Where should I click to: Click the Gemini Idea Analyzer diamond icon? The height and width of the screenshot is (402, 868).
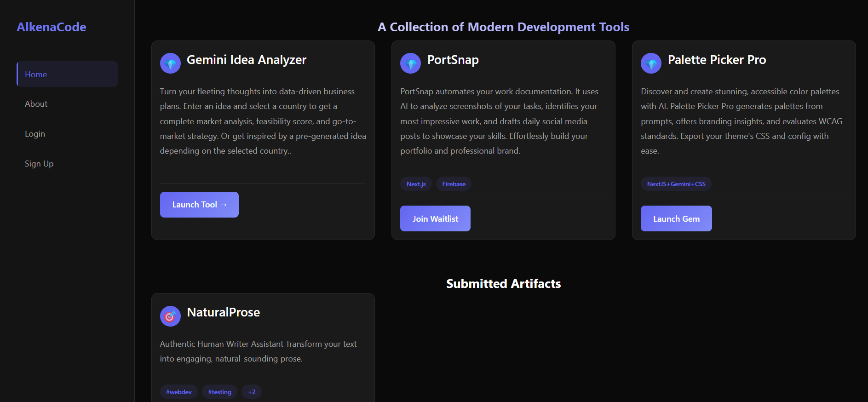pos(170,63)
